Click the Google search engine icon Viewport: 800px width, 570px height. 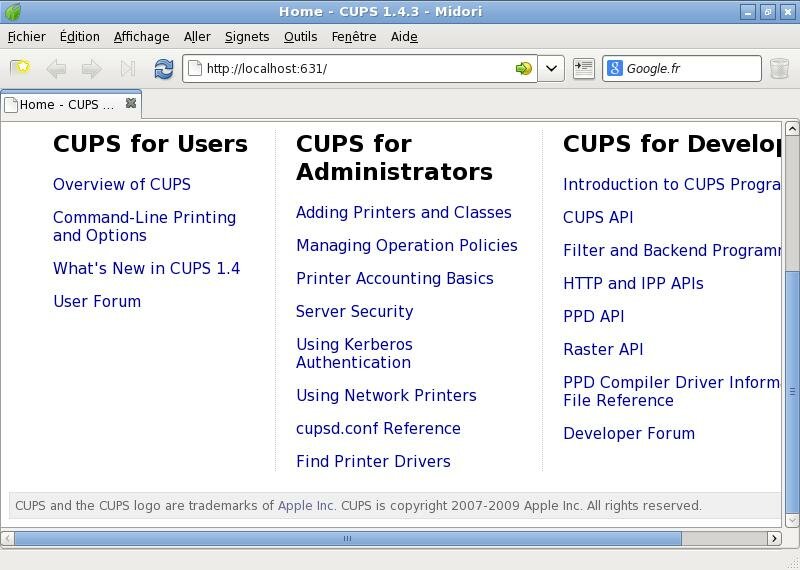[x=615, y=68]
